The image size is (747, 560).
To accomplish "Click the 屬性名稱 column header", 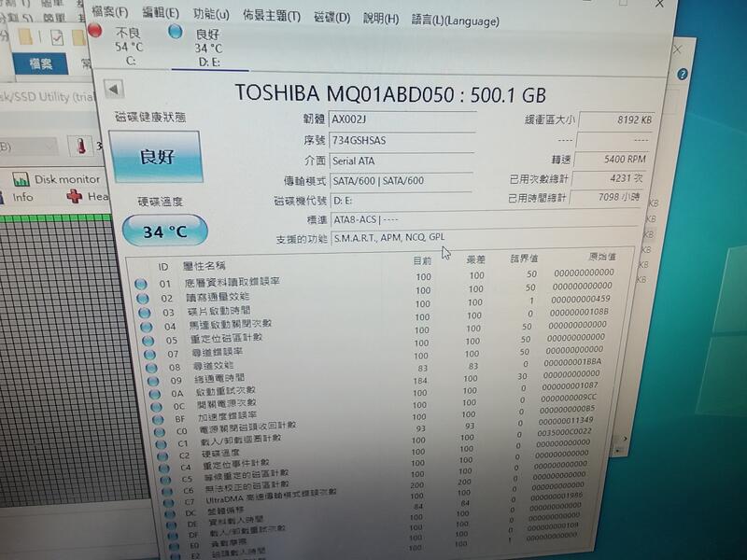I will (204, 266).
